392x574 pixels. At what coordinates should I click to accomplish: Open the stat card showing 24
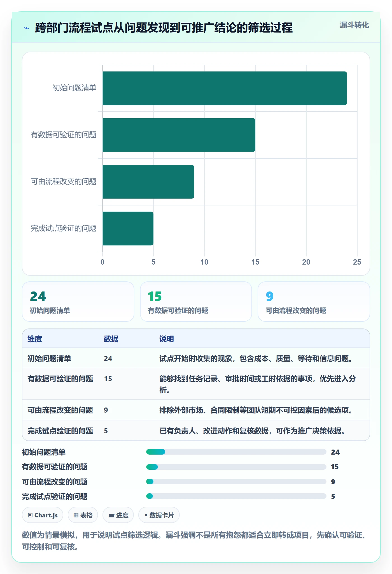78,302
